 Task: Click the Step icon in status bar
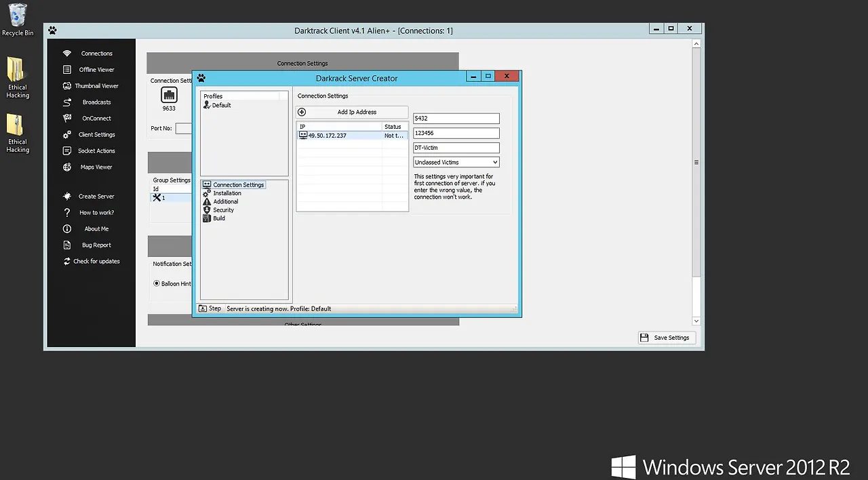tap(202, 308)
